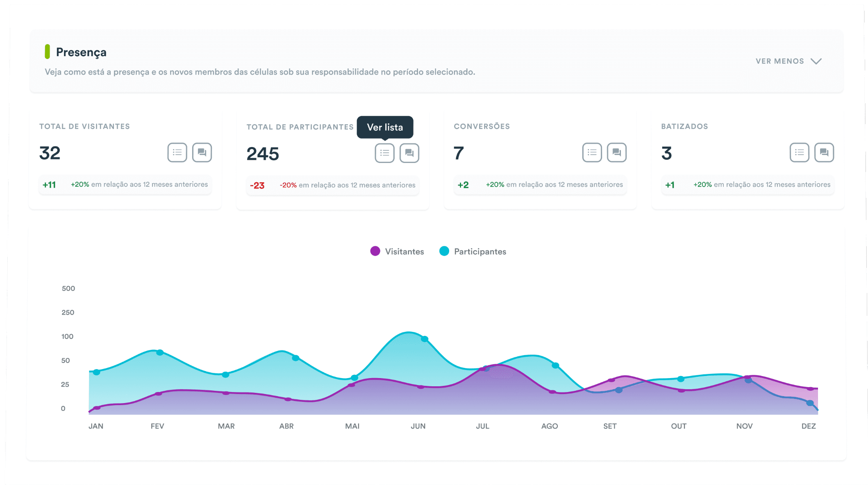
Task: Open list icon in Batizados card
Action: 799,152
